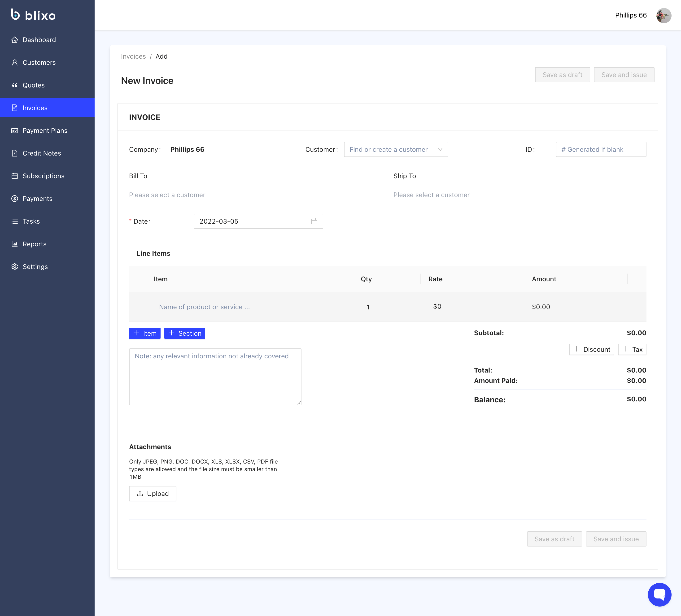Expand the Find or create a customer dropdown
681x616 pixels.
pyautogui.click(x=396, y=150)
